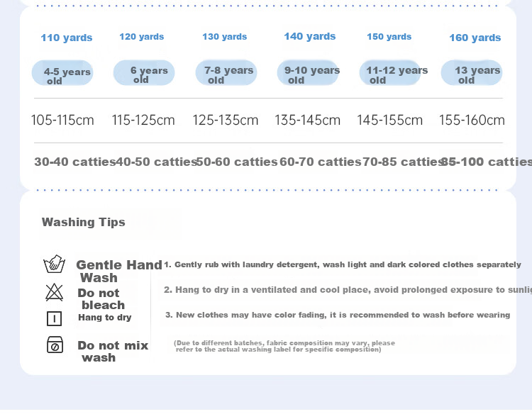Viewport: 532px width, 419px height.
Task: Click the do not mix wash machine icon
Action: tap(55, 345)
